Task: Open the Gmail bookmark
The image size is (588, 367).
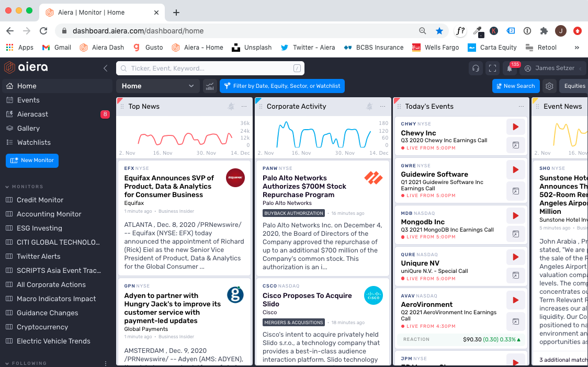Action: 56,48
